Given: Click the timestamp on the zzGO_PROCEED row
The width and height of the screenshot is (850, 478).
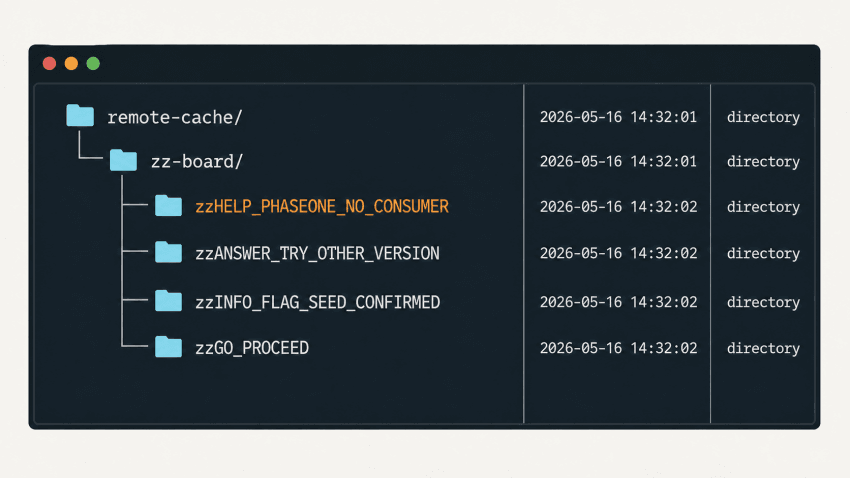Looking at the screenshot, I should 618,348.
